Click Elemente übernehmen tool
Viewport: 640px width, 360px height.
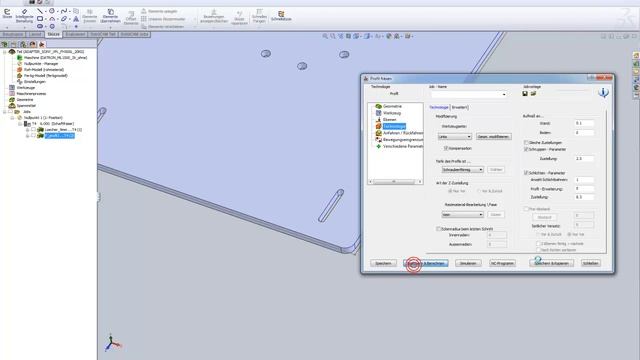pos(111,16)
